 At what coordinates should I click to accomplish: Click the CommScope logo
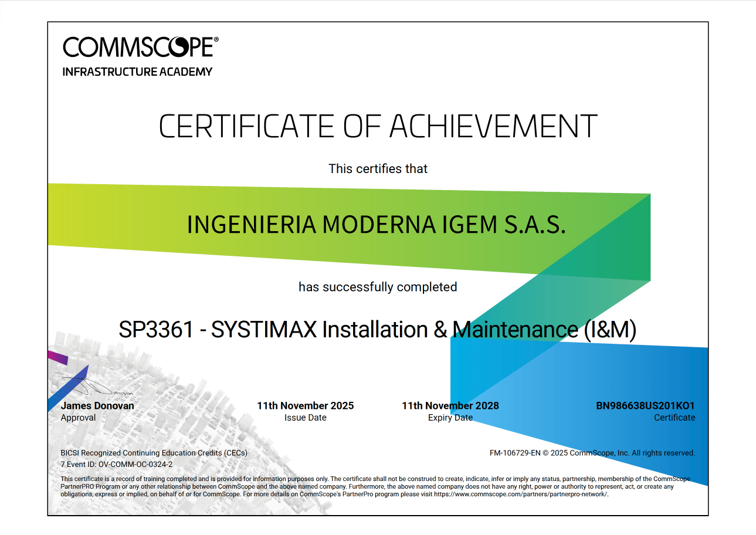tap(138, 48)
